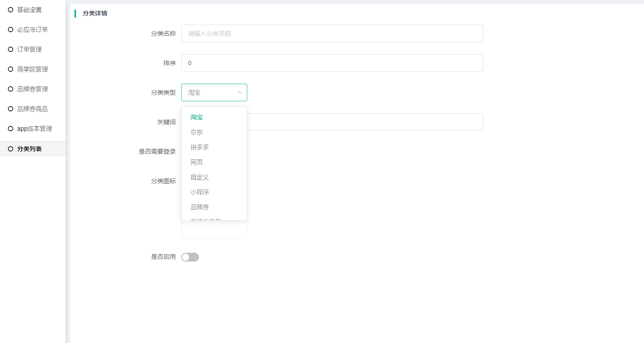Viewport: 644px width, 343px height.
Task: Go to app版本管理 menu item
Action: tap(34, 129)
